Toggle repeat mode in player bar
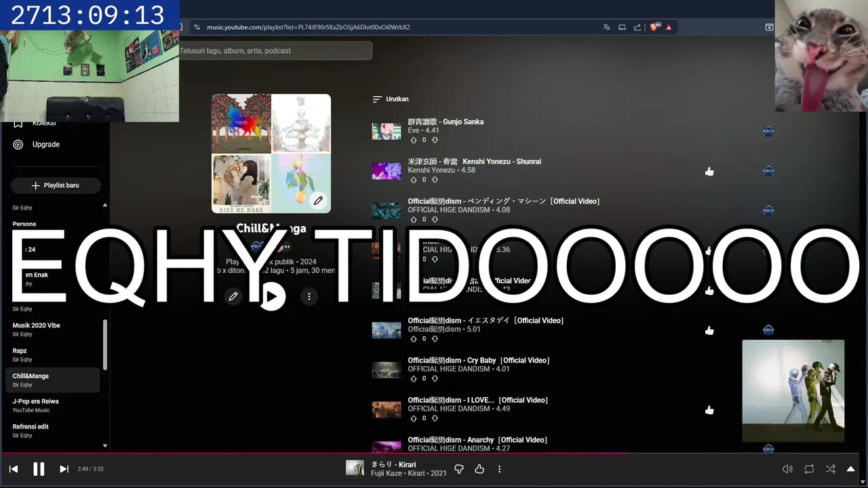This screenshot has height=488, width=868. pyautogui.click(x=809, y=469)
